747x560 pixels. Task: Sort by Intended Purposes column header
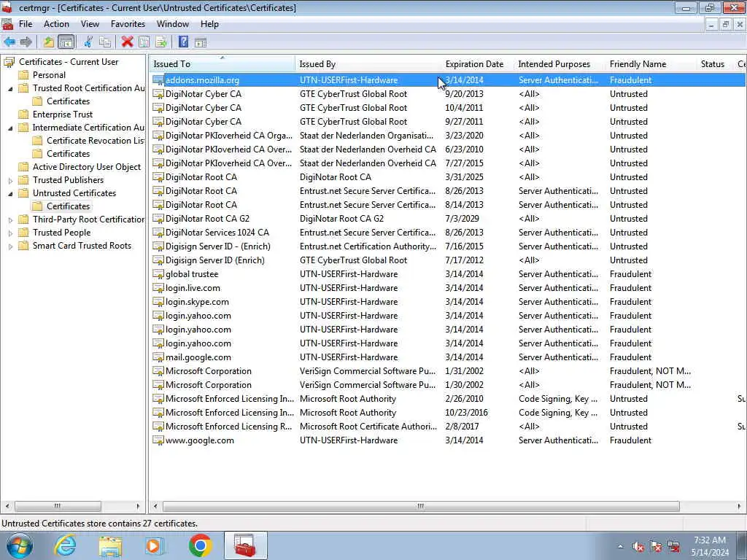[560, 64]
